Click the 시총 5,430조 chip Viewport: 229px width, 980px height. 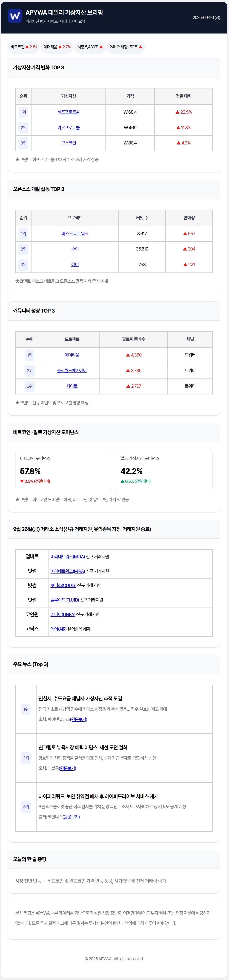pos(90,47)
